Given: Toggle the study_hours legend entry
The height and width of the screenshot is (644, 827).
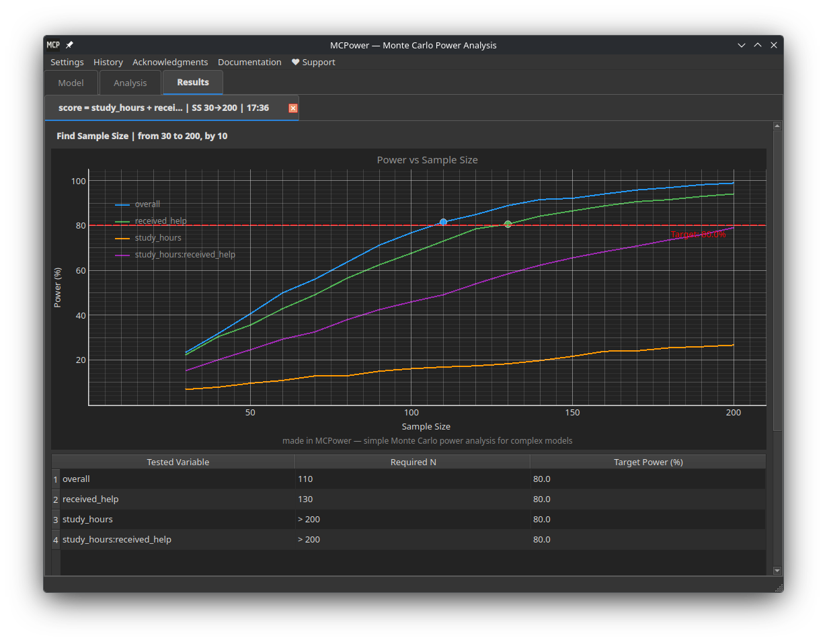Looking at the screenshot, I should (x=158, y=237).
